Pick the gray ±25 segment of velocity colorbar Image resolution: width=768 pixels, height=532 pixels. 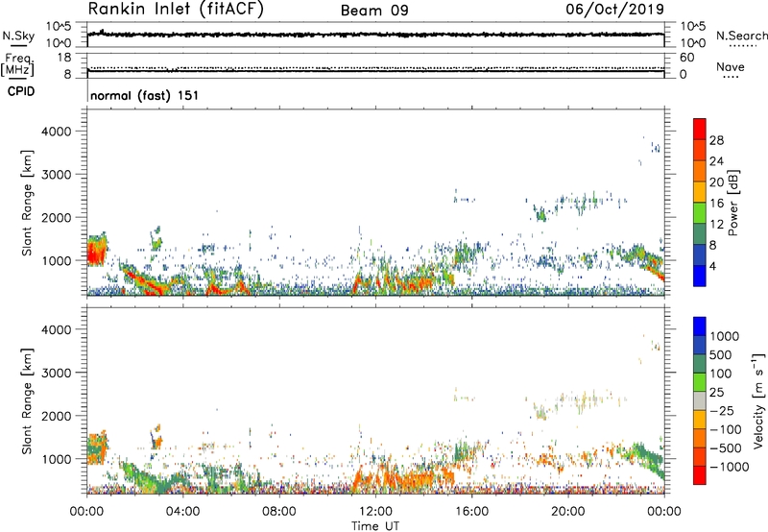(x=700, y=400)
